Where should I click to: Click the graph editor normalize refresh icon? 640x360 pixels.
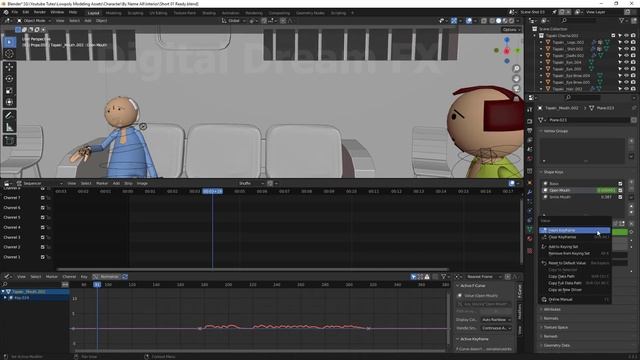pos(125,277)
